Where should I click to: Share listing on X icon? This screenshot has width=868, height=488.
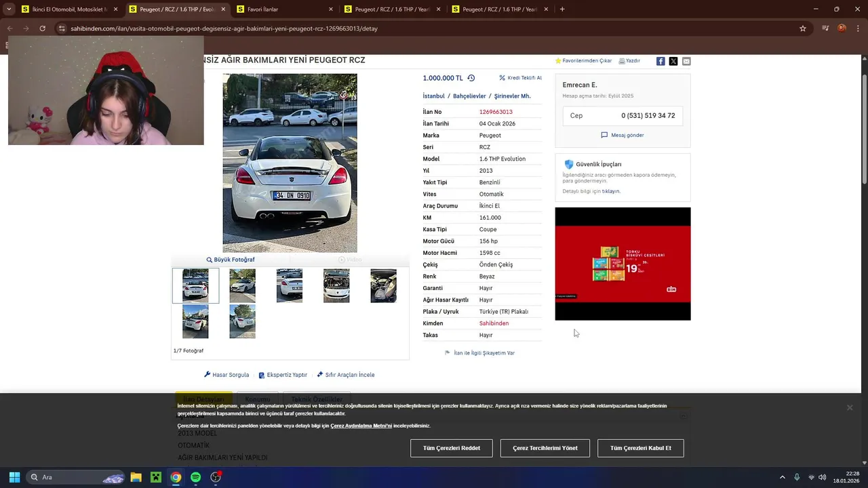pyautogui.click(x=673, y=61)
